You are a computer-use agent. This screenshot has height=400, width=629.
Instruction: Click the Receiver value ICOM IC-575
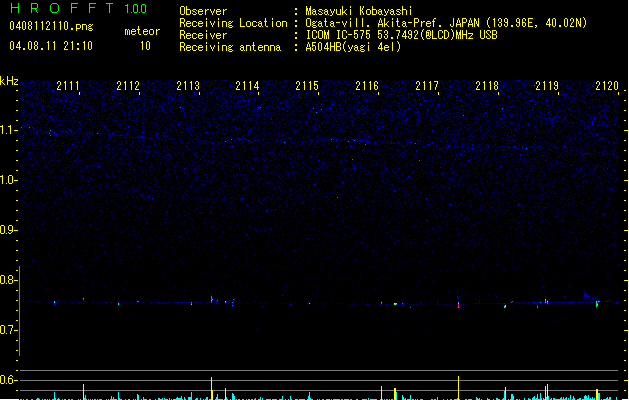(x=339, y=35)
